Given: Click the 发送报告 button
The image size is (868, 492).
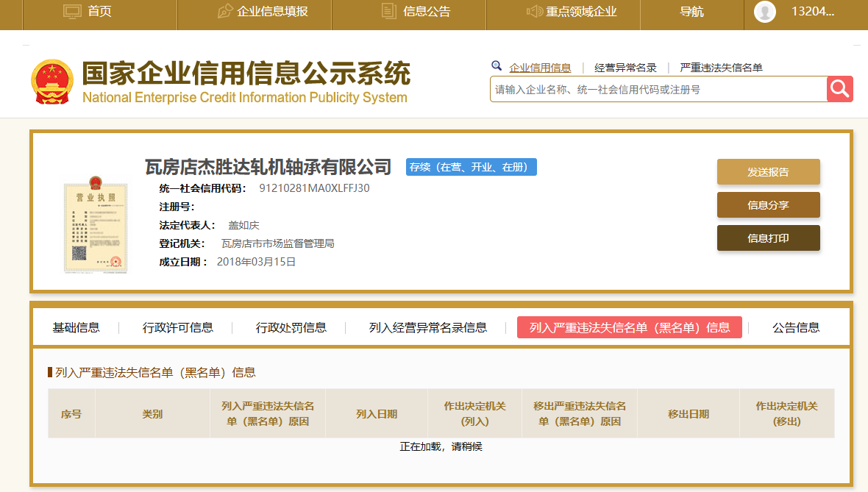Looking at the screenshot, I should click(x=768, y=172).
